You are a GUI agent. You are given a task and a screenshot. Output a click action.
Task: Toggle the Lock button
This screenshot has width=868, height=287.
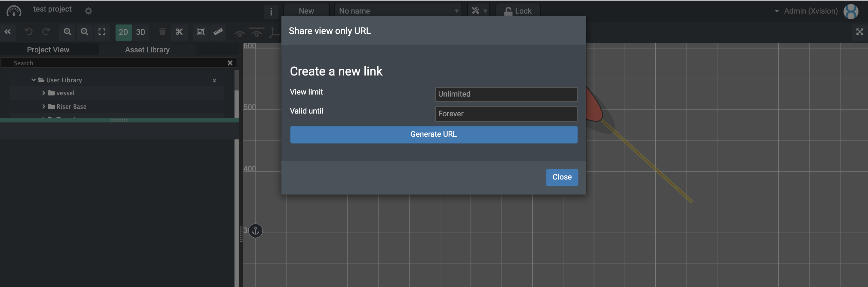pyautogui.click(x=518, y=11)
